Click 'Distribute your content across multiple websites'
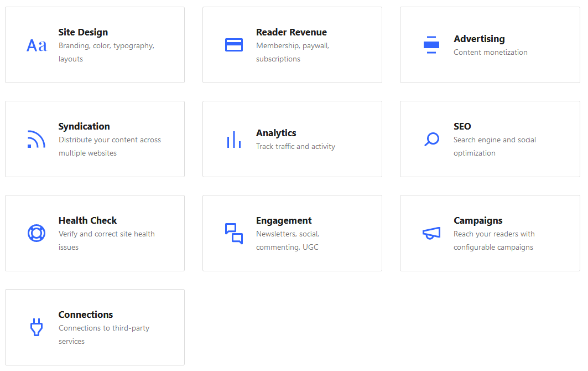Image resolution: width=588 pixels, height=371 pixels. pyautogui.click(x=110, y=146)
